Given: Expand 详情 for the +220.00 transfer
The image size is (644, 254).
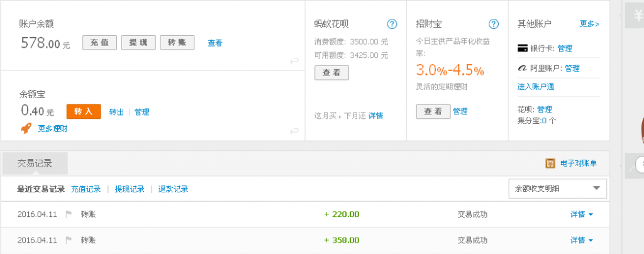Looking at the screenshot, I should tap(582, 214).
